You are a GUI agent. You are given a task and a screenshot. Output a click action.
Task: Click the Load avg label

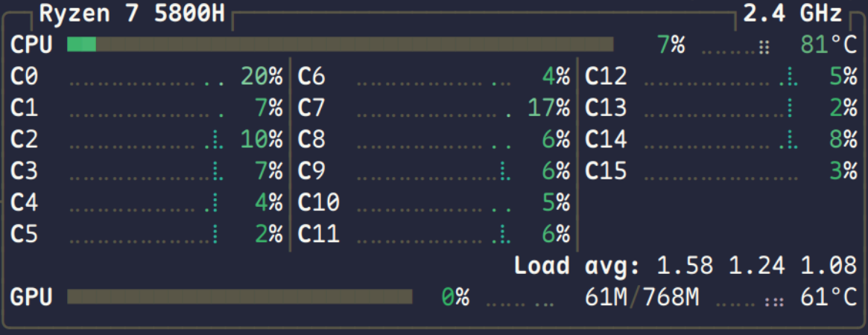click(577, 266)
